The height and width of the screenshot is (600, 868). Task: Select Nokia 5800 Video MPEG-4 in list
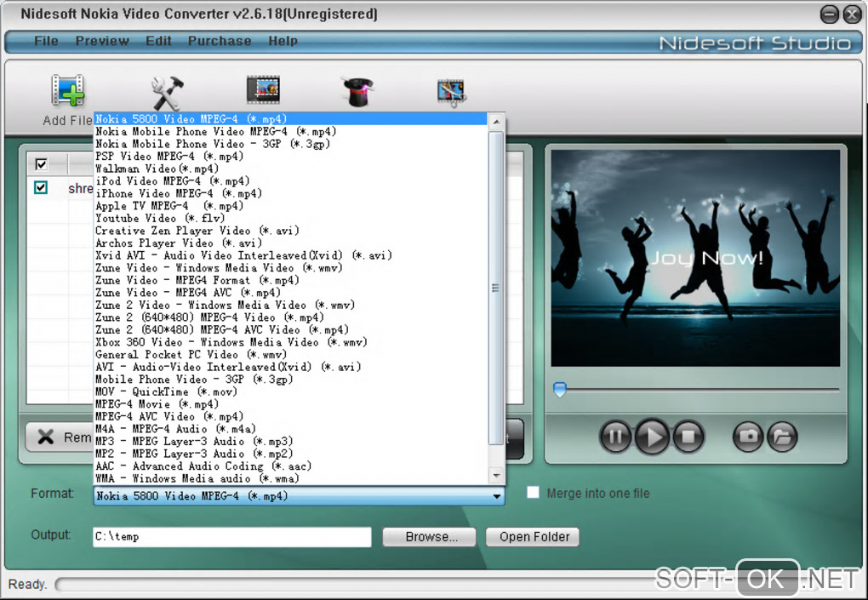291,119
